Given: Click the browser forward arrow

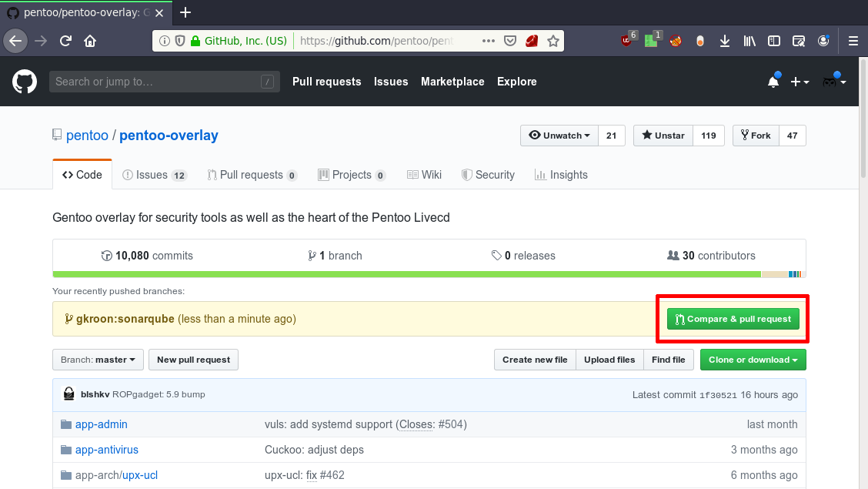Looking at the screenshot, I should click(x=41, y=41).
